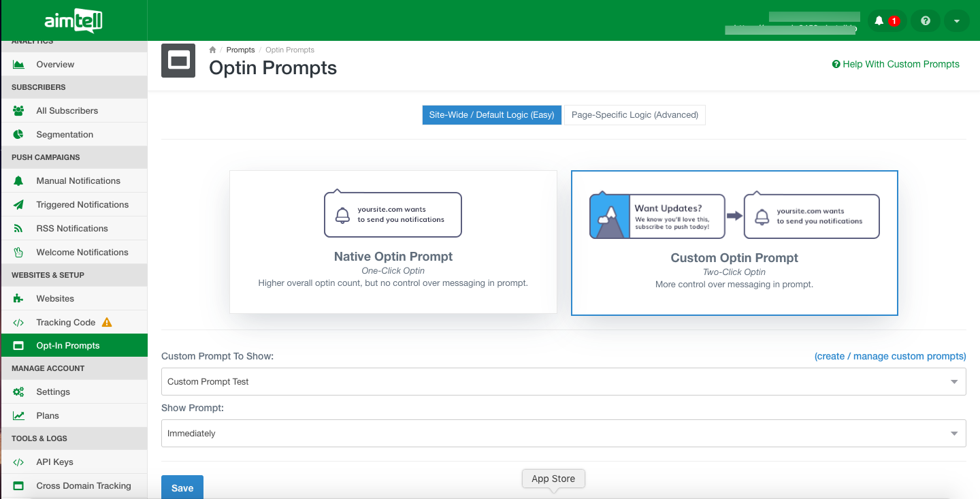
Task: Switch to Page-Specific Logic (Advanced) tab
Action: [634, 115]
